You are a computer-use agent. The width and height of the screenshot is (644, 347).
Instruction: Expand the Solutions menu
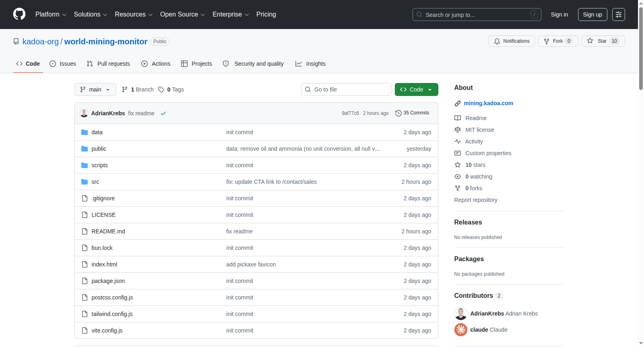(x=91, y=15)
